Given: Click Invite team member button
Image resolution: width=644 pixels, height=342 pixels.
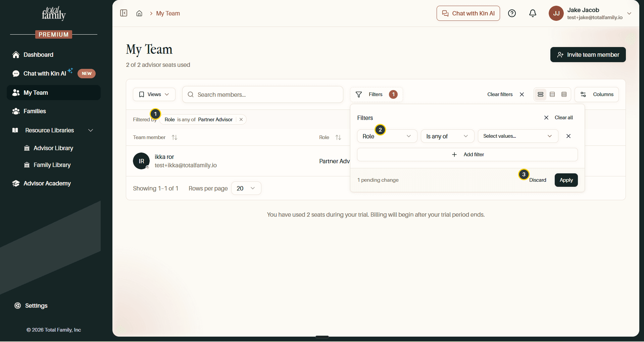Looking at the screenshot, I should (x=588, y=55).
